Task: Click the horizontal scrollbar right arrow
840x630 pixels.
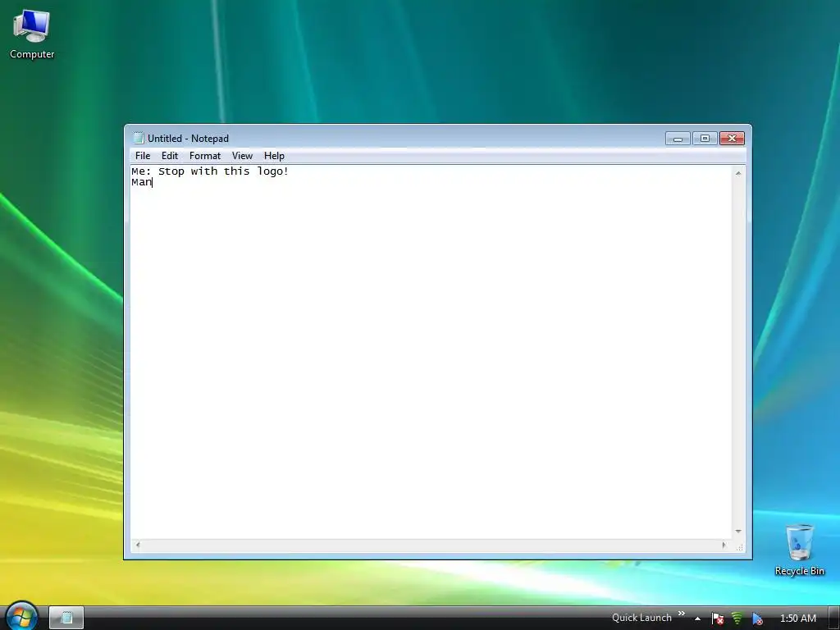Action: (724, 545)
